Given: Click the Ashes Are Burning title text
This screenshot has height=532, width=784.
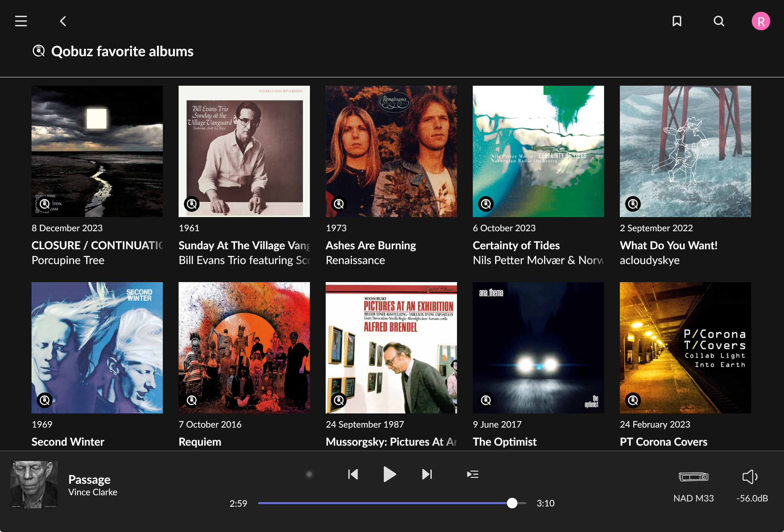Looking at the screenshot, I should (371, 245).
